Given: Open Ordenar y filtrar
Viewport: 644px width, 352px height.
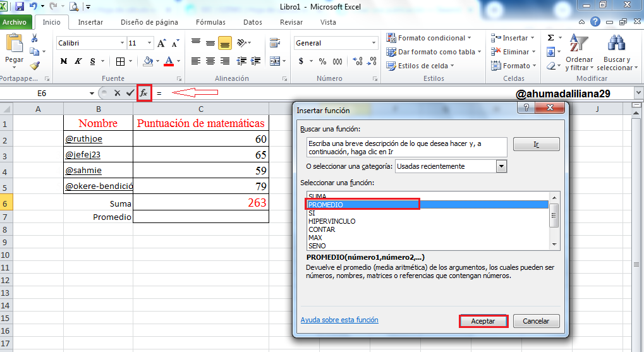Looking at the screenshot, I should coord(579,52).
